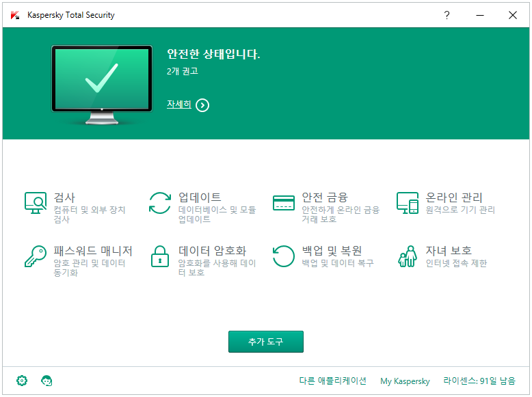Open the My Kaspersky link
The image size is (532, 397).
(405, 381)
